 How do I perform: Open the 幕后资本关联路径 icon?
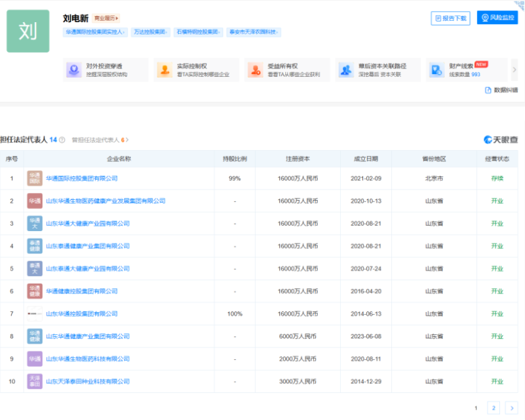(x=346, y=70)
